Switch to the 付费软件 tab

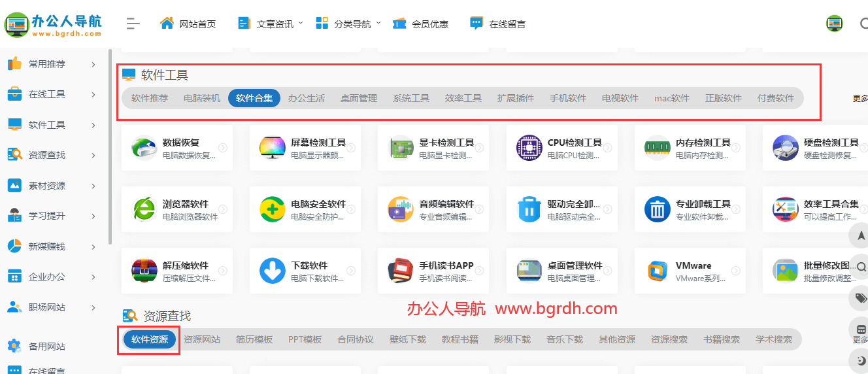tap(776, 98)
